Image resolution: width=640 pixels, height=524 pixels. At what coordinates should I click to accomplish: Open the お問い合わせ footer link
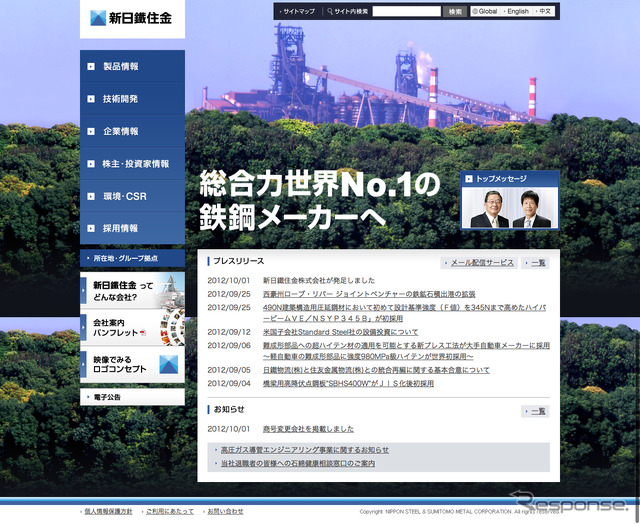click(x=225, y=511)
